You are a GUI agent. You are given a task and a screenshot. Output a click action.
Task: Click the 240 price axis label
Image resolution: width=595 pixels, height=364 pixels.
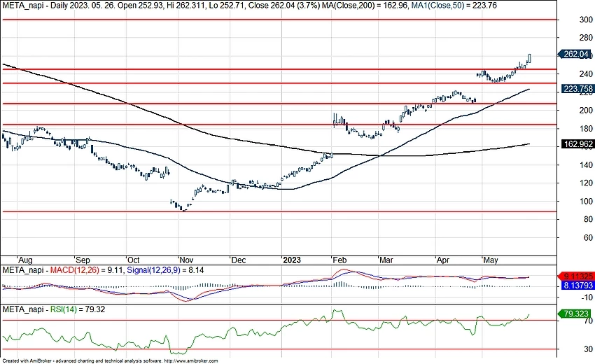click(x=586, y=74)
